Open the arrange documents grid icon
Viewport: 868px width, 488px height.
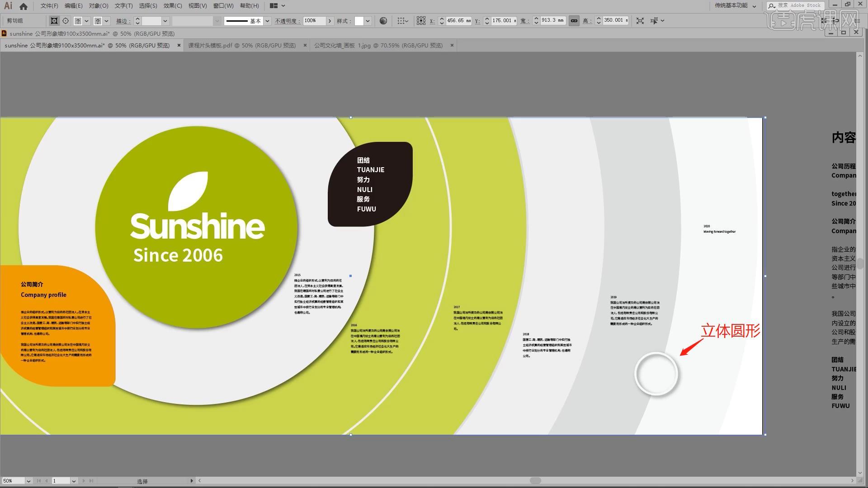point(274,6)
